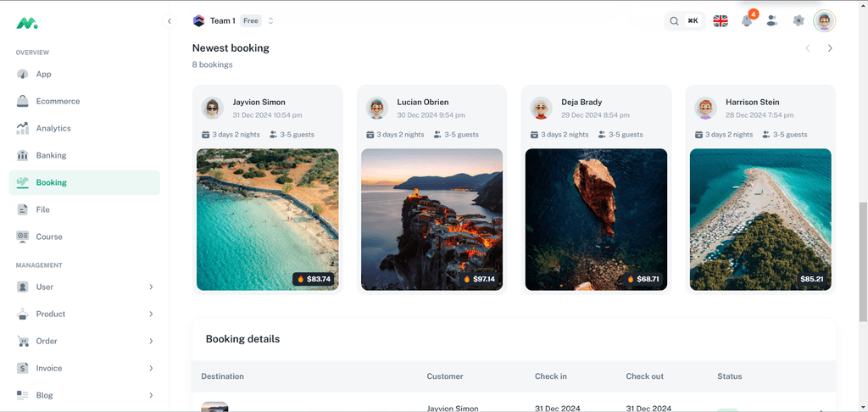
Task: Open Deja Brady's sea rock photo
Action: pyautogui.click(x=596, y=220)
